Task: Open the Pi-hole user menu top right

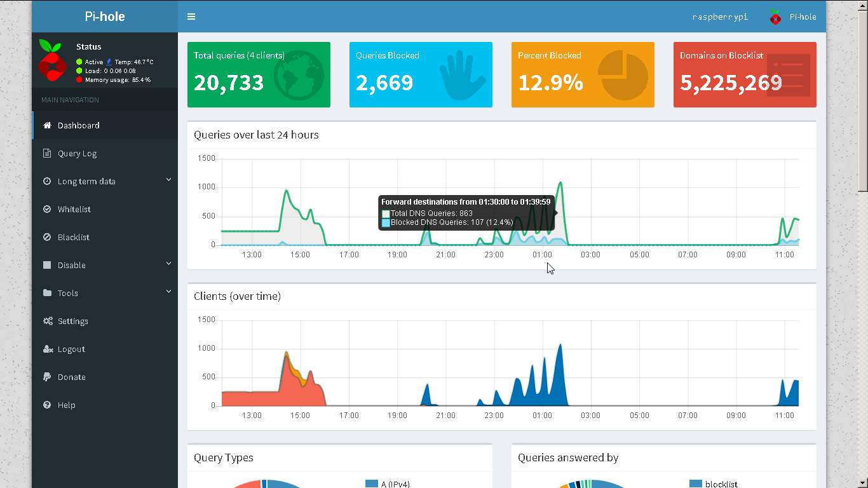Action: (x=792, y=17)
